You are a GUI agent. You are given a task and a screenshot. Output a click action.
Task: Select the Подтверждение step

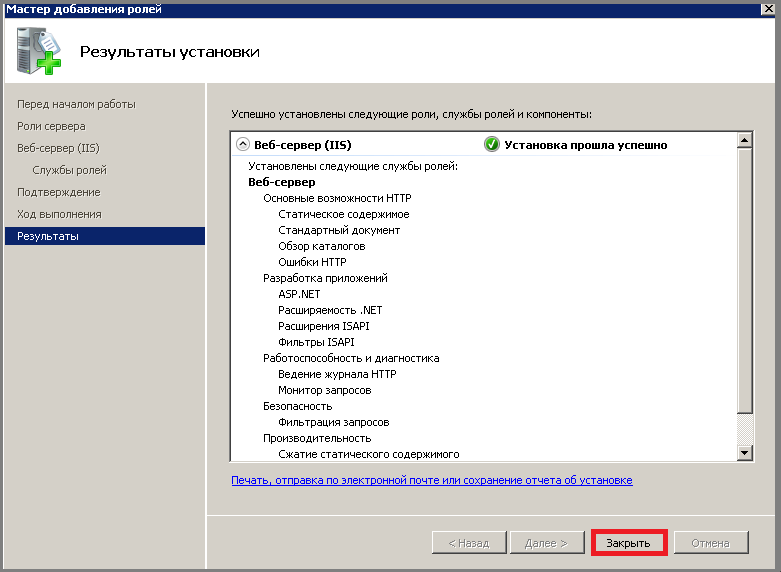(59, 192)
